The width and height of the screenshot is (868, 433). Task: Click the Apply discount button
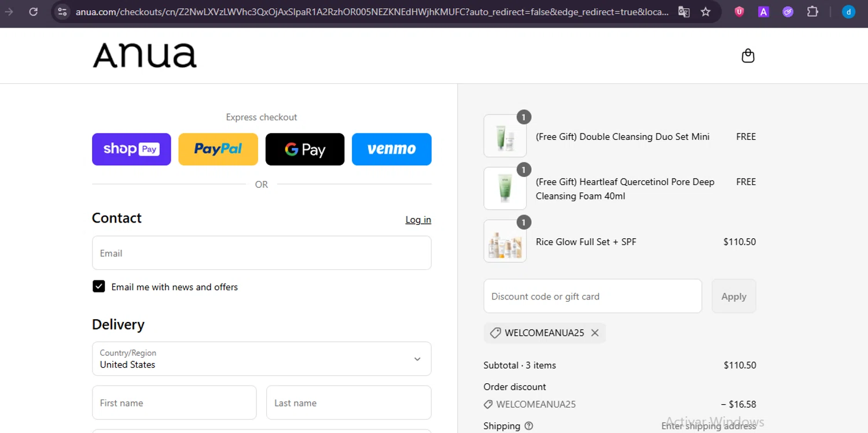point(734,296)
